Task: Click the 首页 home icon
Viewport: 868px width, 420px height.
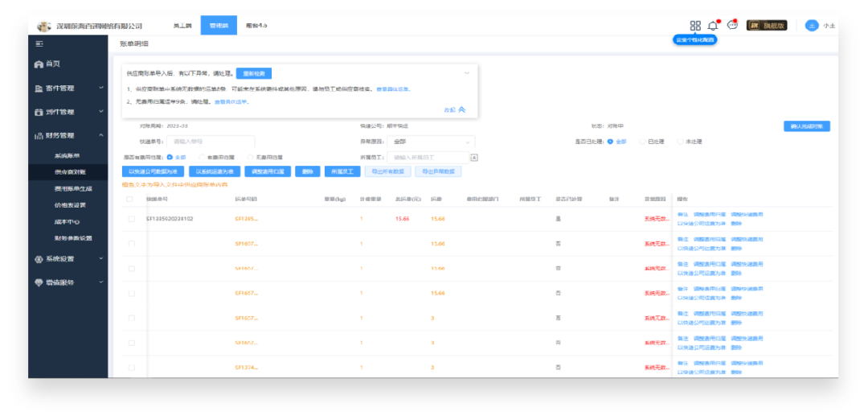Action: point(39,64)
